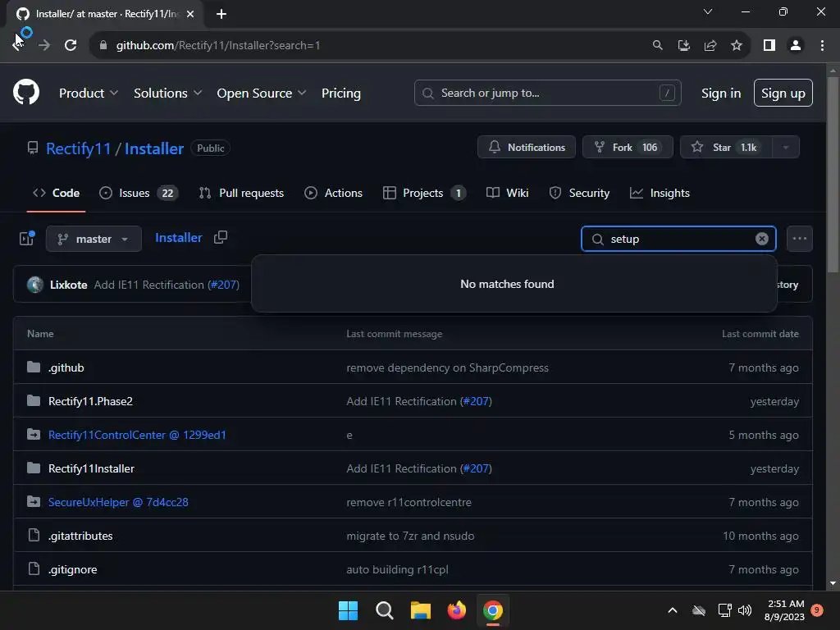Open the Lixkote author name link
The height and width of the screenshot is (630, 840).
click(x=69, y=285)
